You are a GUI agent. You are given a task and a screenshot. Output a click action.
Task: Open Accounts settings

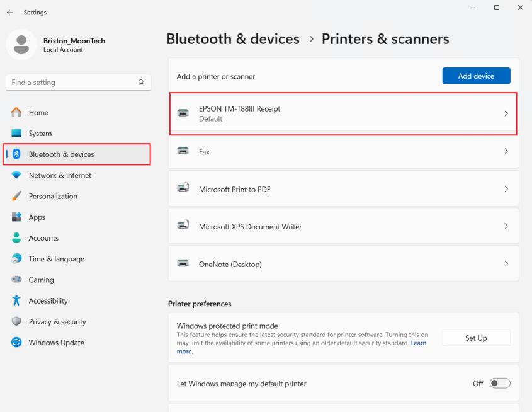[x=77, y=238]
